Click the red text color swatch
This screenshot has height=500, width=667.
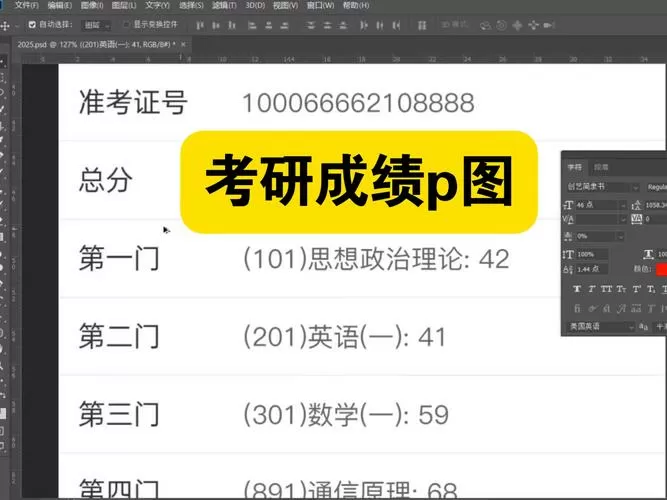click(661, 269)
